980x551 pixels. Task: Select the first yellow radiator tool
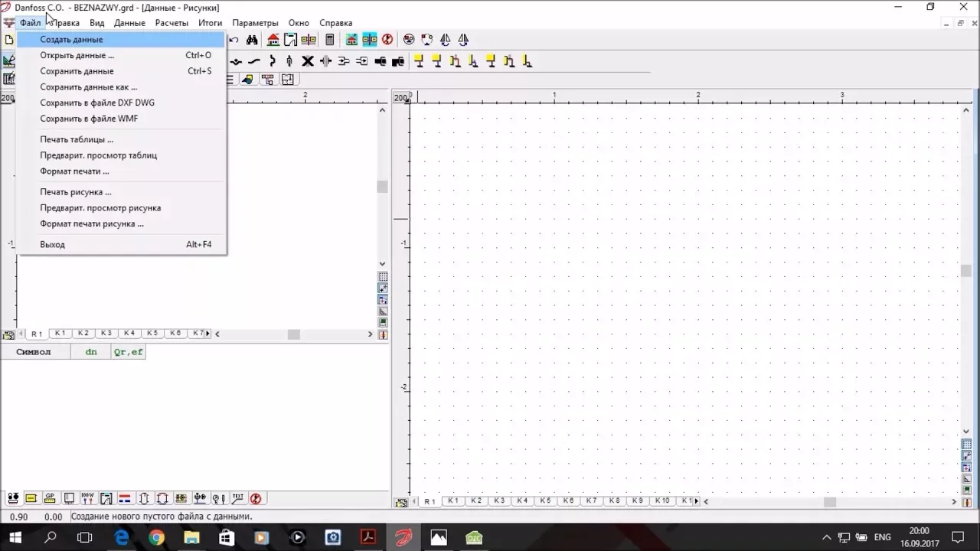coord(419,61)
